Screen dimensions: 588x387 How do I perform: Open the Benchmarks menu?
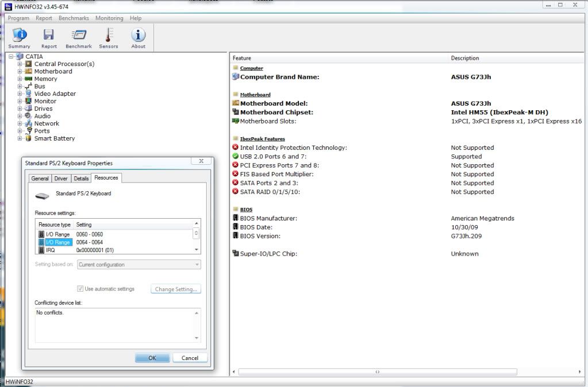pos(74,18)
